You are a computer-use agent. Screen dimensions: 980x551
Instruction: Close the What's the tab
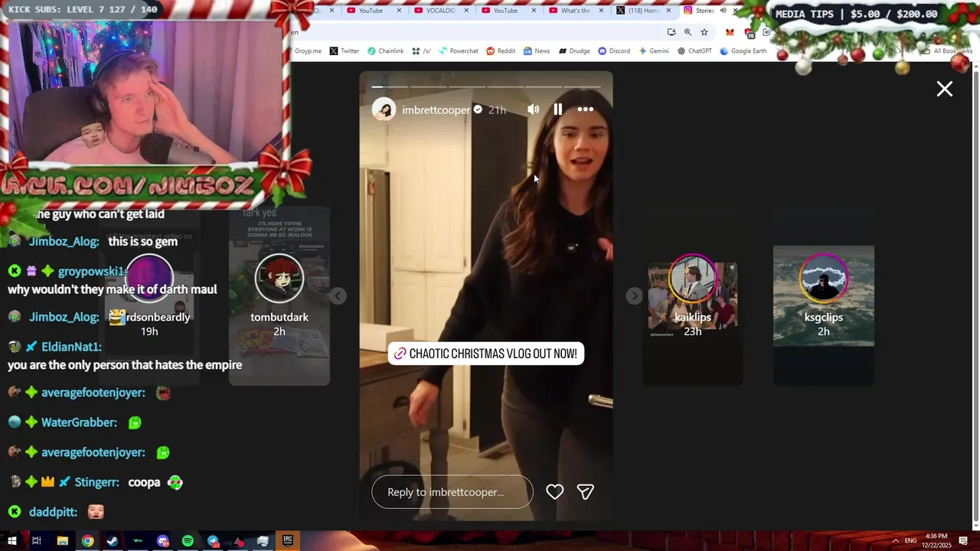pos(602,11)
